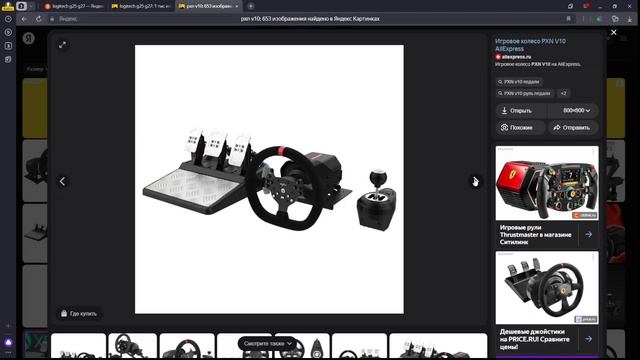Open the Yandex logo in page header

point(29,38)
